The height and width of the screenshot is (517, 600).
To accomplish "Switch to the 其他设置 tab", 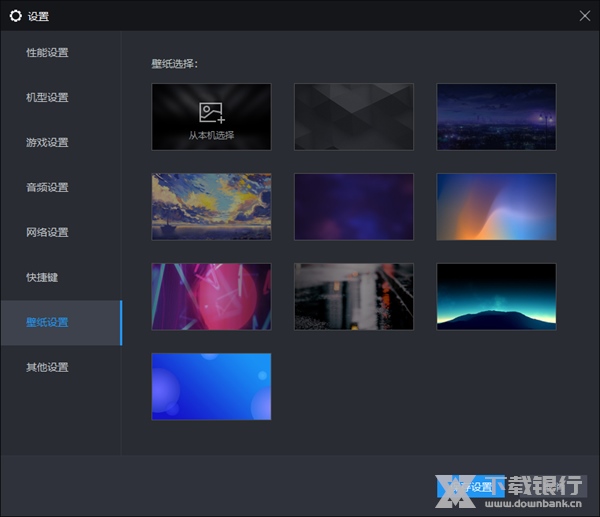I will (48, 367).
